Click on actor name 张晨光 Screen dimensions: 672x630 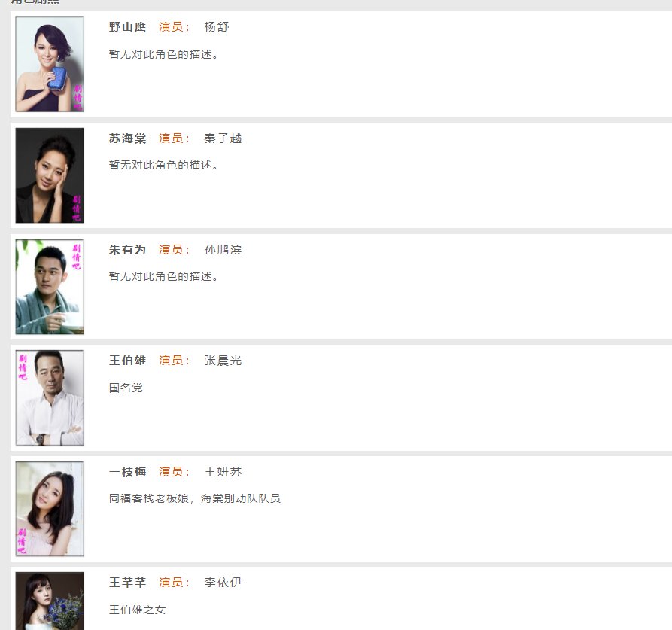tap(223, 361)
